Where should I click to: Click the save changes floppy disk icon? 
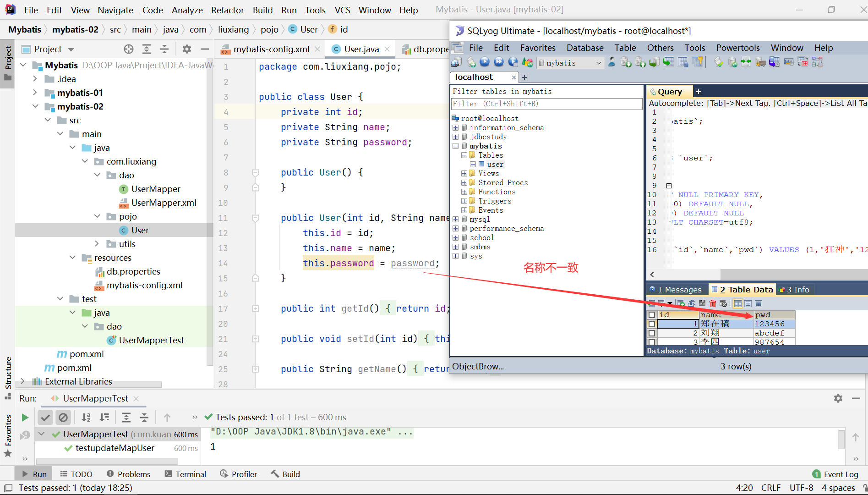click(702, 303)
